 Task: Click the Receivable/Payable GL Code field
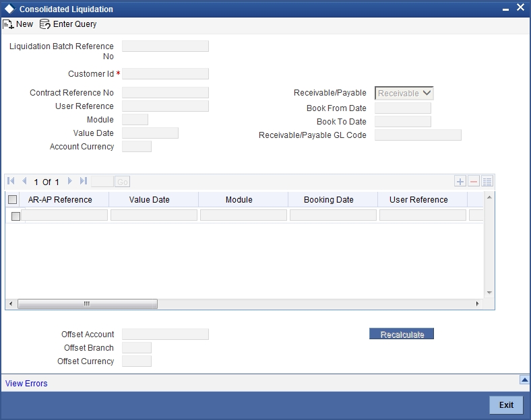[418, 135]
